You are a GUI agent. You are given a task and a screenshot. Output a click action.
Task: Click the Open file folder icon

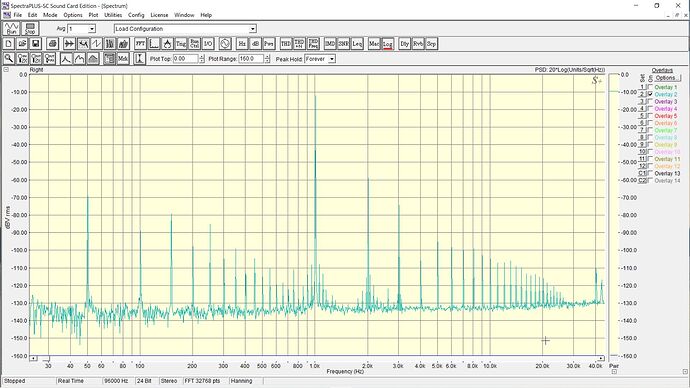click(22, 44)
